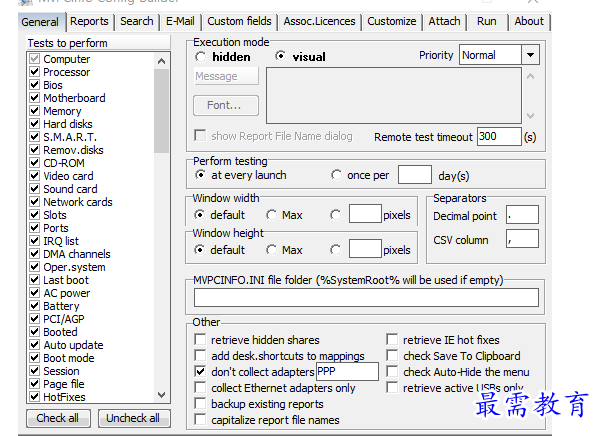Click tests list scroll down arrow
This screenshot has width=597, height=436.
point(161,394)
